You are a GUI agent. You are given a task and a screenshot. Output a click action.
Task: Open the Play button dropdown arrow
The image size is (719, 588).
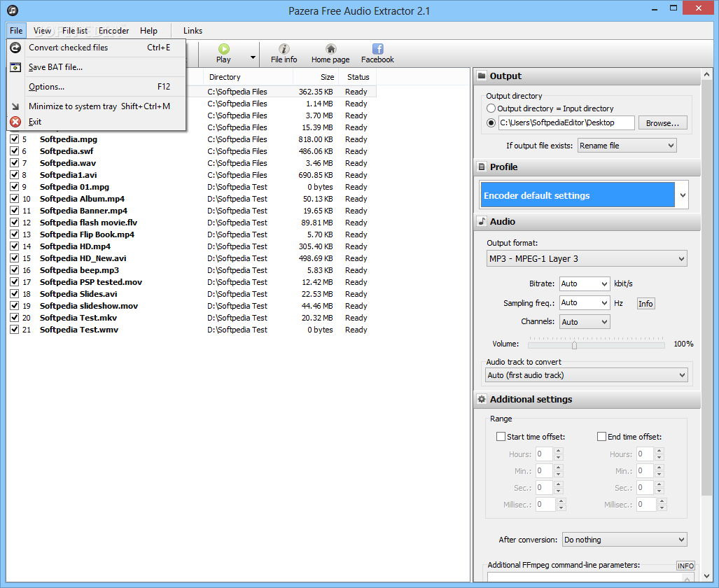point(253,58)
